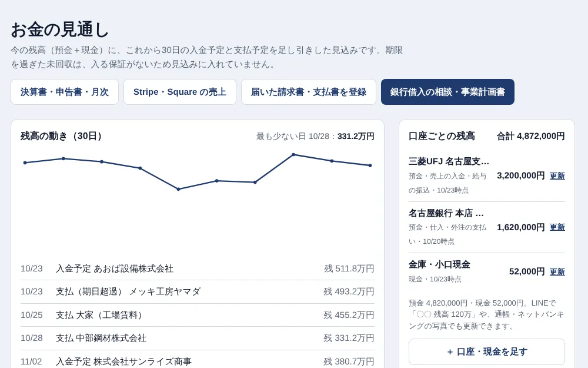
Task: Click 残 331.2万円 in the 10/28 row
Action: click(349, 339)
